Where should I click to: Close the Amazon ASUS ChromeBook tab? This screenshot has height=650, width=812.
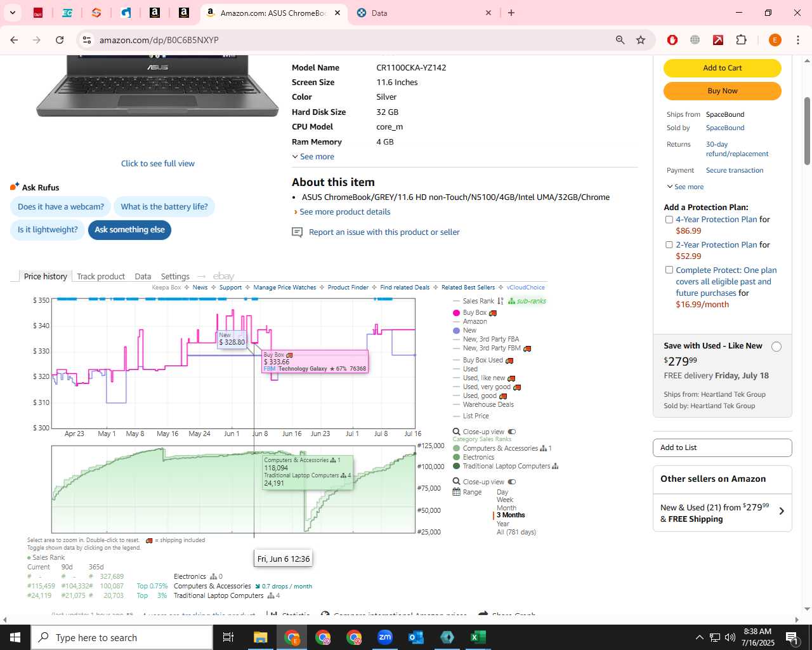pos(337,13)
